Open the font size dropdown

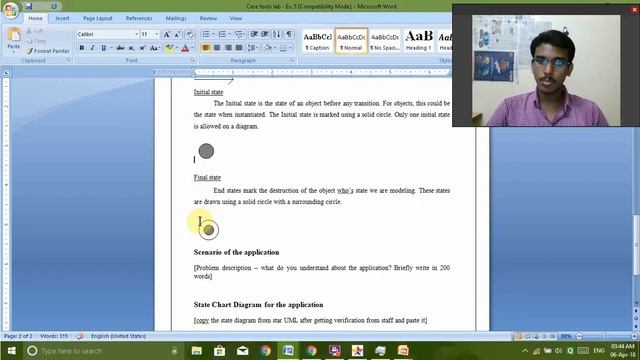[x=157, y=34]
